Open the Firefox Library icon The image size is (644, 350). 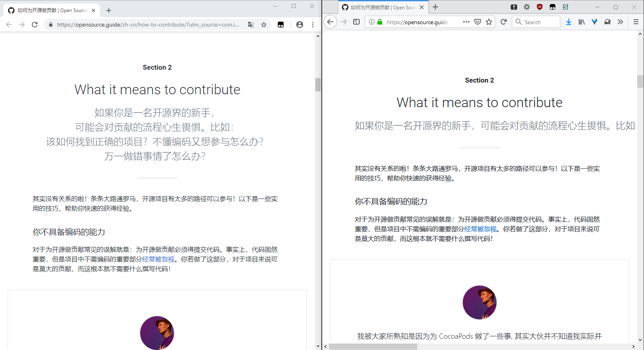(x=582, y=22)
